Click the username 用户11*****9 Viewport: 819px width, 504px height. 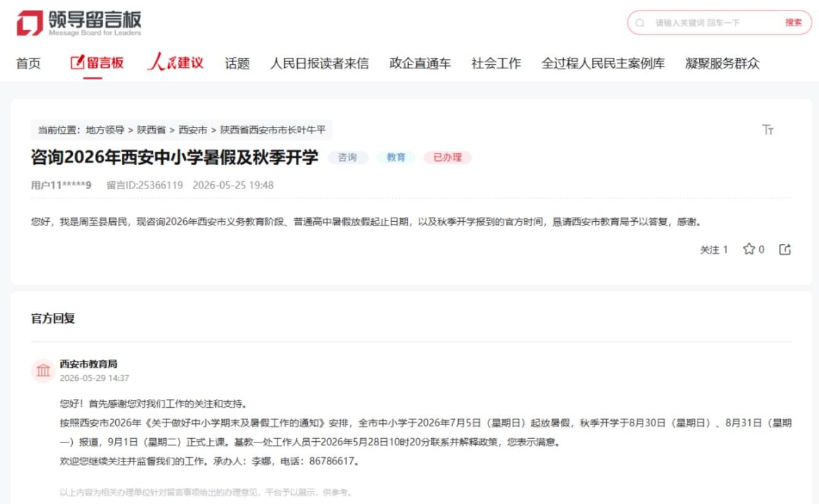coord(61,185)
